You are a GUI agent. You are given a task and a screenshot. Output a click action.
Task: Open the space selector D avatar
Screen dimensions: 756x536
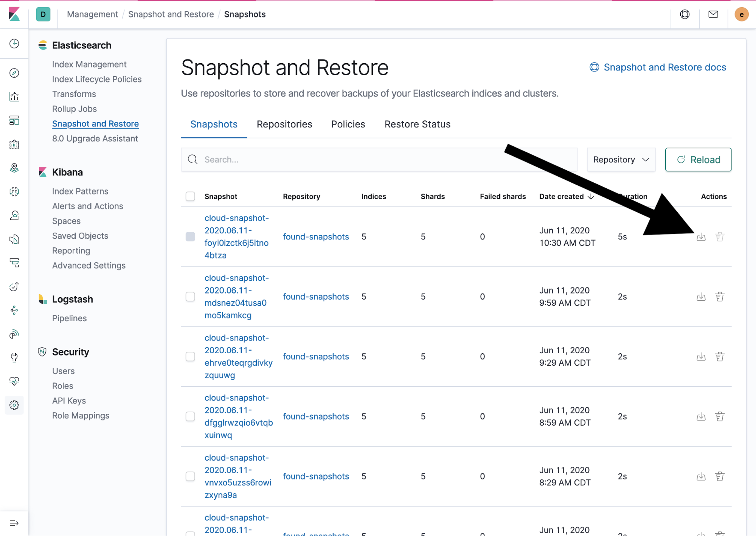pyautogui.click(x=43, y=14)
